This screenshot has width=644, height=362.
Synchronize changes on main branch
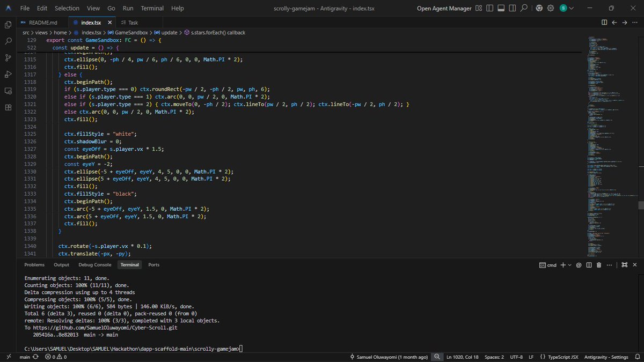pyautogui.click(x=36, y=357)
